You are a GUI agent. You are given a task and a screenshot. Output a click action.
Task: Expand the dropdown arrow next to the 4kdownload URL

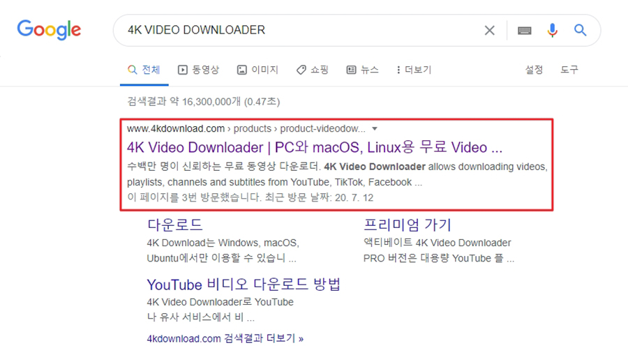[x=375, y=129]
